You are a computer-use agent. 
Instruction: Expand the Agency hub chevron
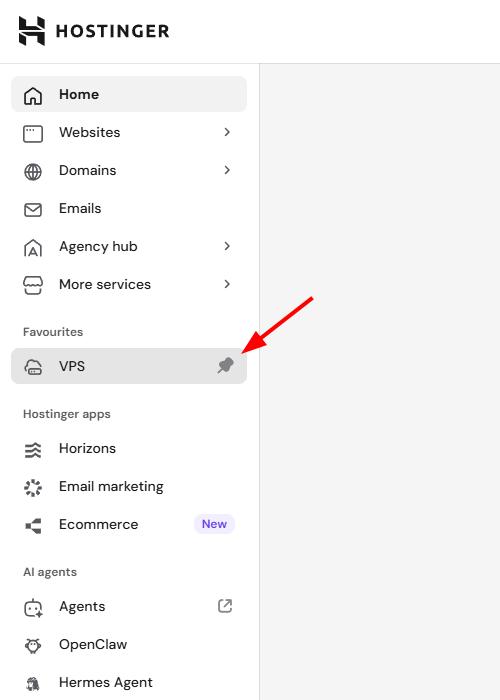pos(227,246)
